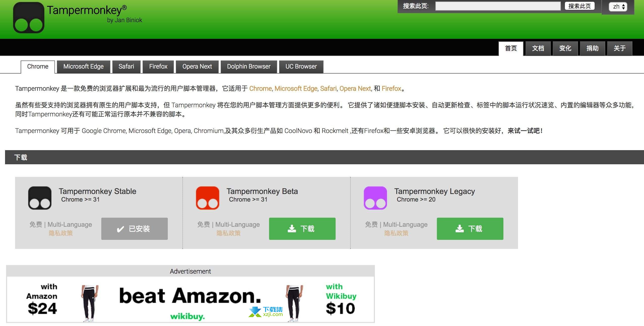Open the 关于 navigation tab
Screen dimensions: 644x326
pos(620,48)
